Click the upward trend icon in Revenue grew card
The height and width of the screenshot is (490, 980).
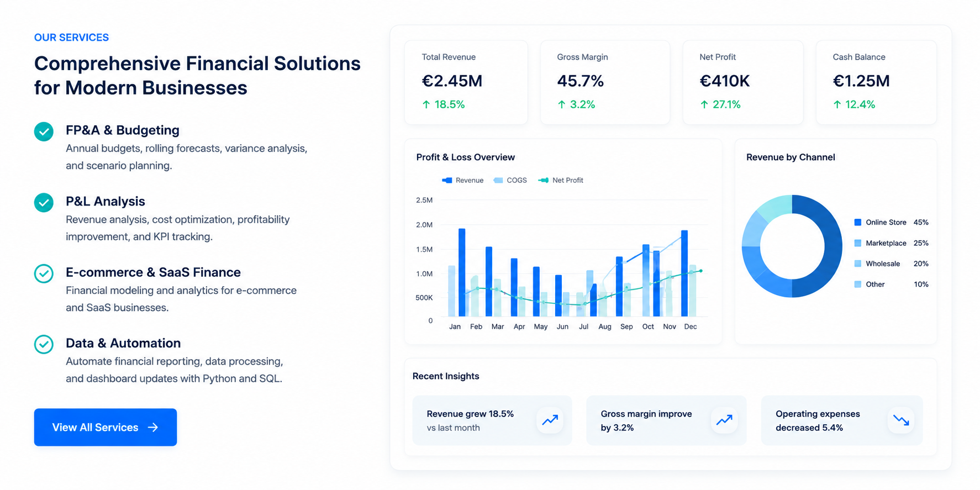pyautogui.click(x=550, y=420)
